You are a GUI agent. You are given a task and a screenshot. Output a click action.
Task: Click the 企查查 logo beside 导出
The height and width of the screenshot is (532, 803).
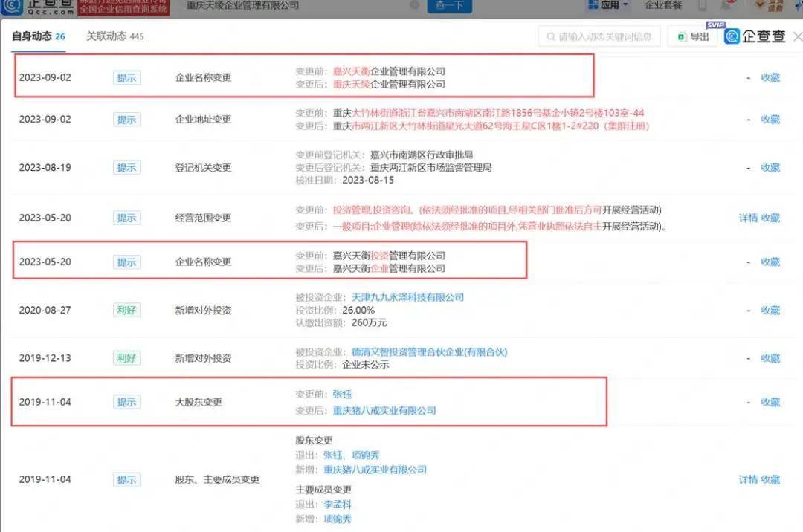(755, 36)
